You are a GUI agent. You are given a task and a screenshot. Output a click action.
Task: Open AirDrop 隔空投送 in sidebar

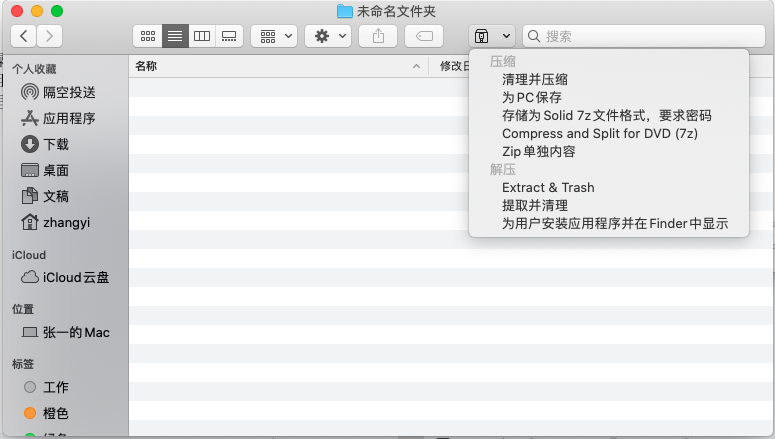point(69,92)
